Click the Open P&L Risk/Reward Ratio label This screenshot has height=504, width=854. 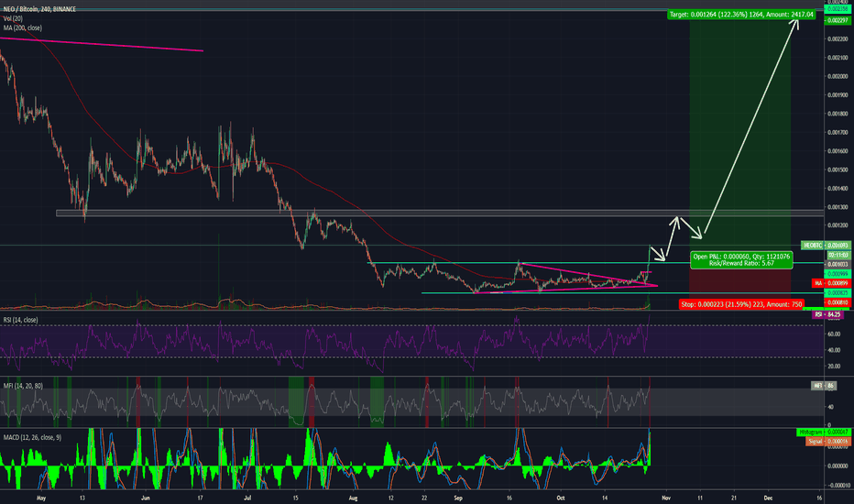point(741,260)
